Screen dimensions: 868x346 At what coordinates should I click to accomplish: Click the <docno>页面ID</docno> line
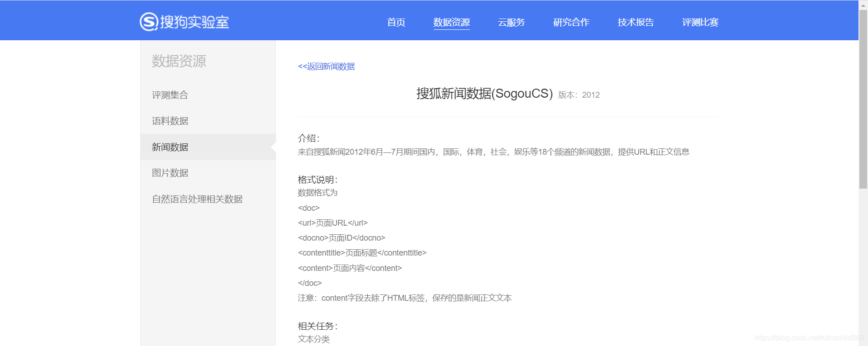[342, 238]
